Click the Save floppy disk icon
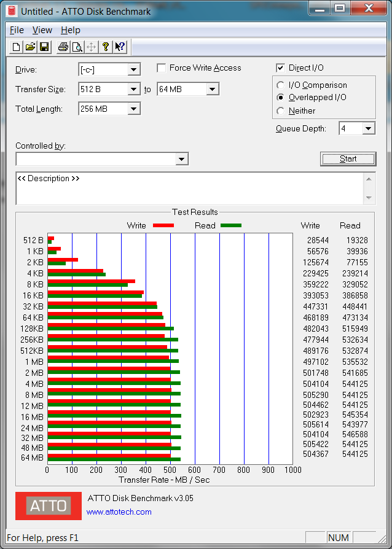The width and height of the screenshot is (392, 549). click(44, 47)
